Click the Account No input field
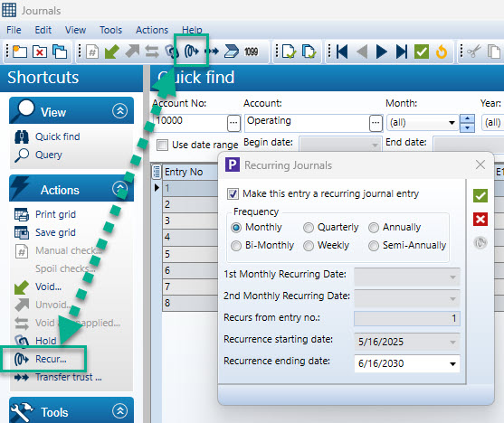 (190, 123)
